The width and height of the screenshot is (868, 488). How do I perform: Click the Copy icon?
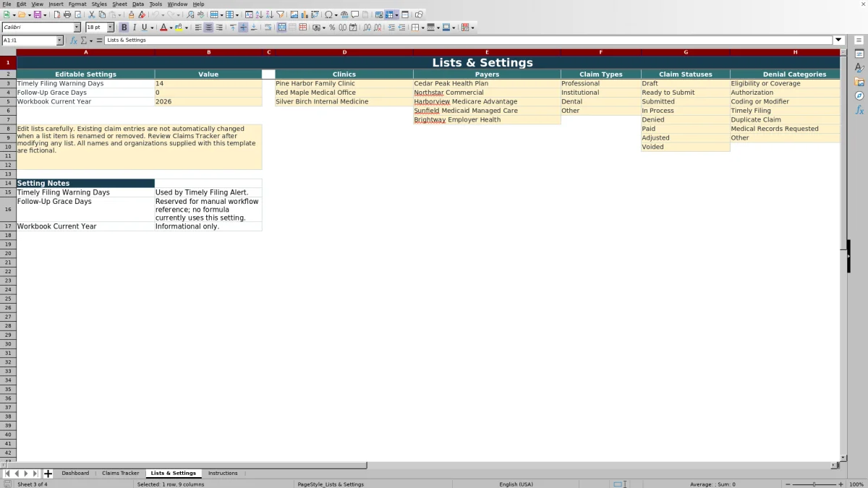tap(102, 14)
